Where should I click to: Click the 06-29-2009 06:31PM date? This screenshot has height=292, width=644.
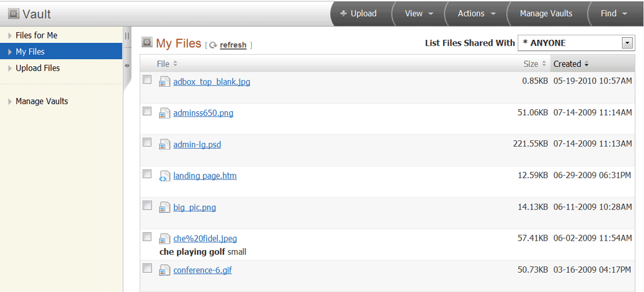pyautogui.click(x=592, y=176)
